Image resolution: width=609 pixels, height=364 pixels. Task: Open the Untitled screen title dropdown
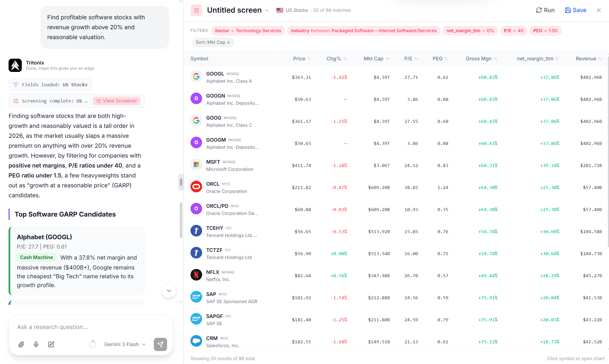coord(267,10)
